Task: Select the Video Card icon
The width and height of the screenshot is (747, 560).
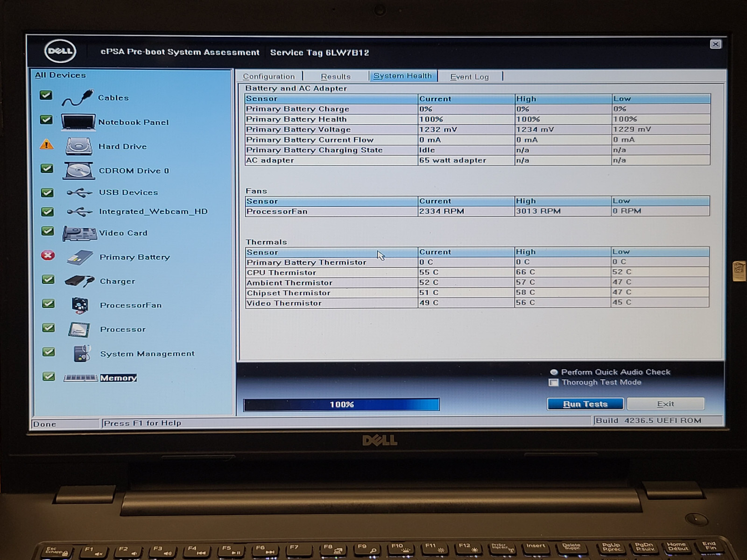Action: [79, 233]
